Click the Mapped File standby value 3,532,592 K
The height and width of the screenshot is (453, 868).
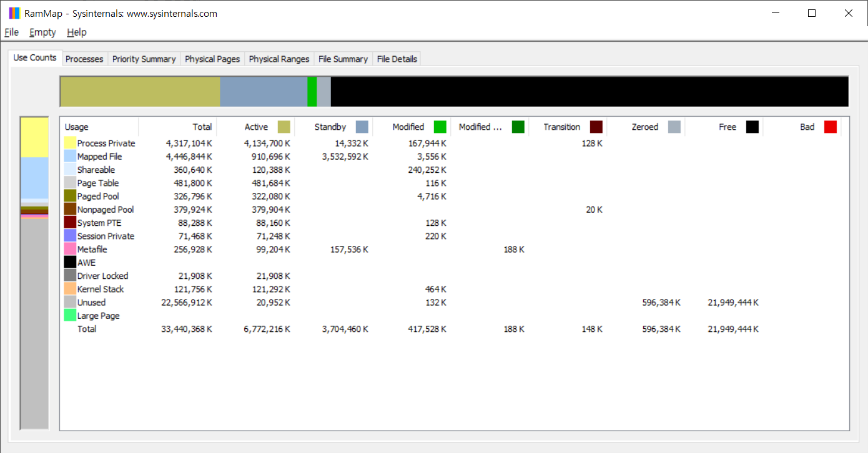345,157
